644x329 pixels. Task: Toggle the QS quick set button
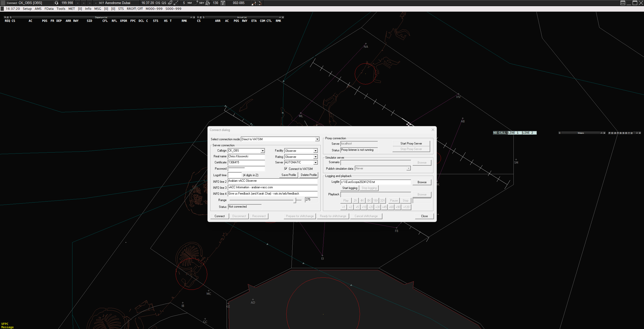pos(164,3)
